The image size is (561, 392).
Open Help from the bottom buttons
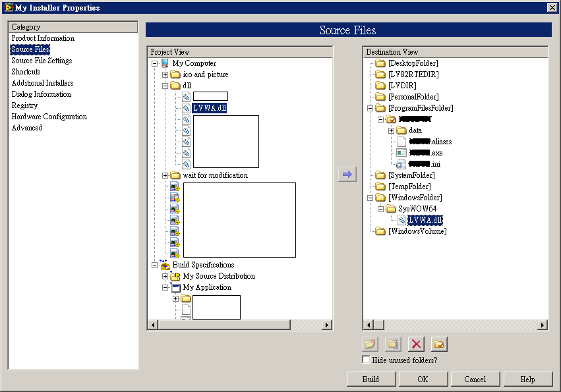click(x=527, y=379)
